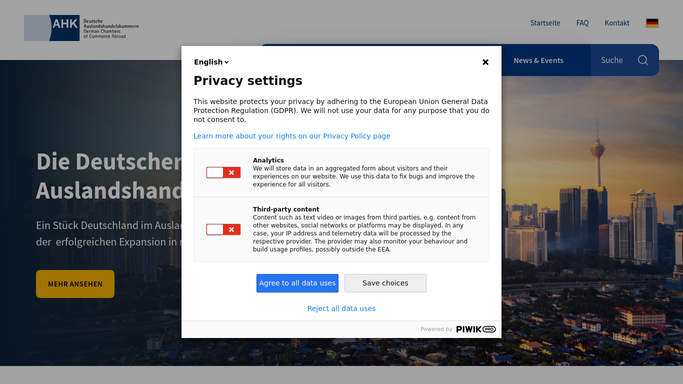Toggle the Analytics consent switch

pos(223,173)
